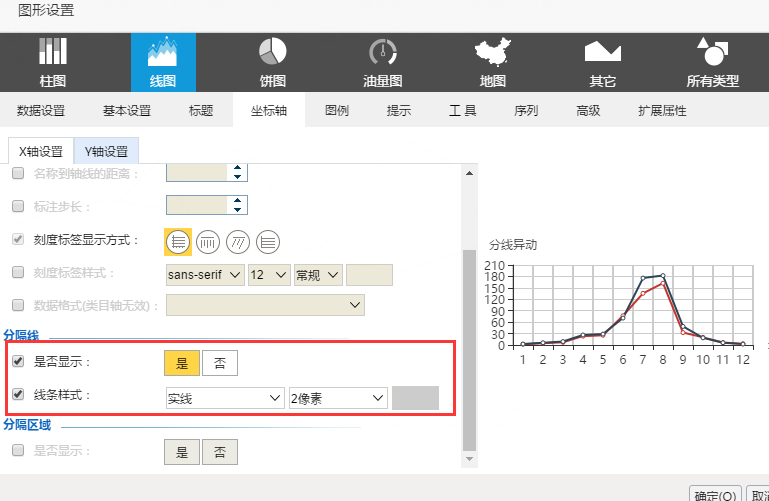Click scrollbar up arrow
Viewport: 769px width, 501px height.
point(469,173)
